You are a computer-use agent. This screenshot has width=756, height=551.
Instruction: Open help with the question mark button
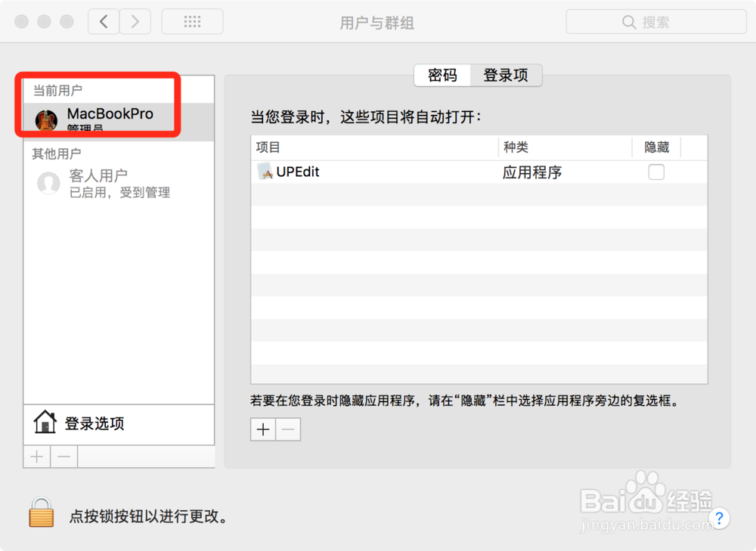coord(719,518)
